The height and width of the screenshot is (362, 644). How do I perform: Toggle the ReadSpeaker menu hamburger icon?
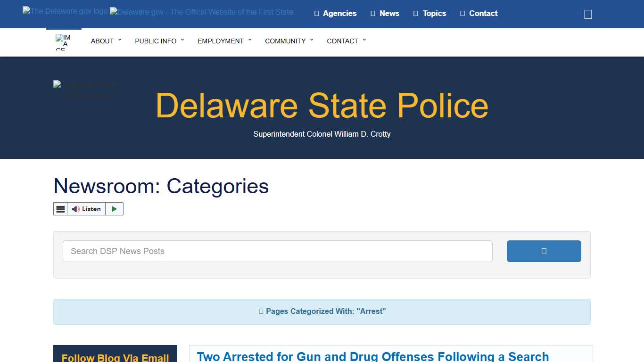[x=60, y=209]
